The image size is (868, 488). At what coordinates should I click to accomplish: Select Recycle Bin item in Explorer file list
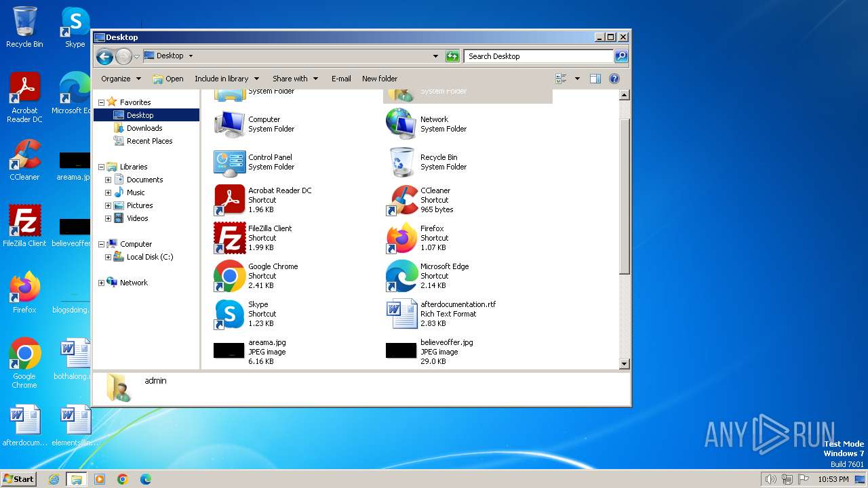pos(427,162)
